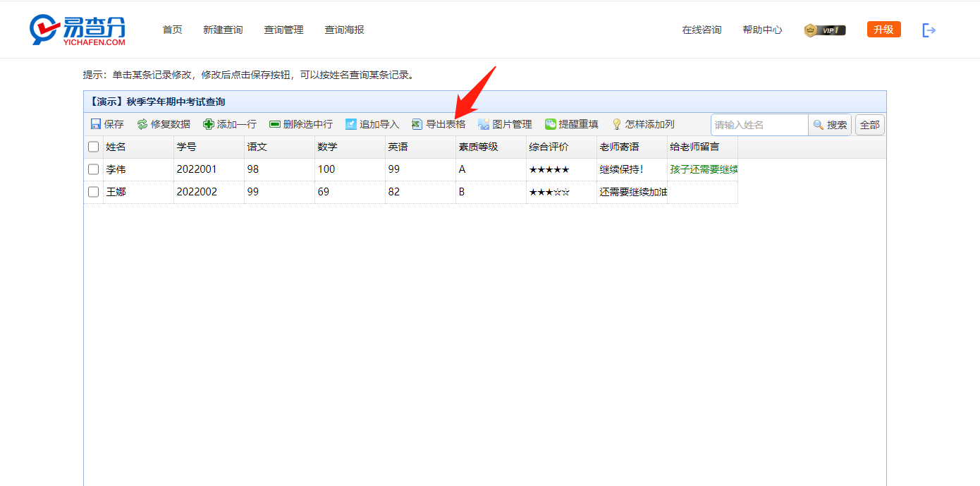The height and width of the screenshot is (486, 980).
Task: Click the 素质等级 column header
Action: (491, 147)
